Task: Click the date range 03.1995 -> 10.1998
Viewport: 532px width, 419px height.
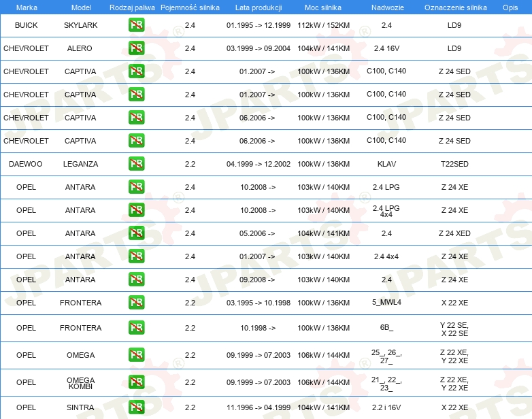Action: tap(259, 303)
